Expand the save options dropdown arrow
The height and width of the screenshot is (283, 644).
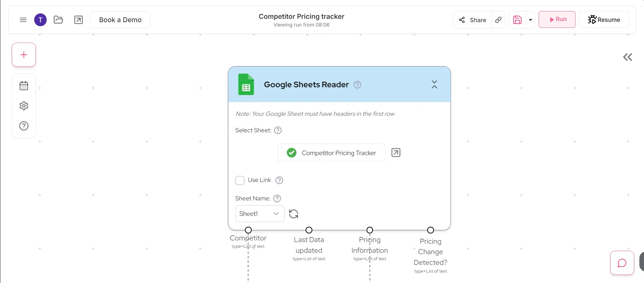[x=531, y=20]
